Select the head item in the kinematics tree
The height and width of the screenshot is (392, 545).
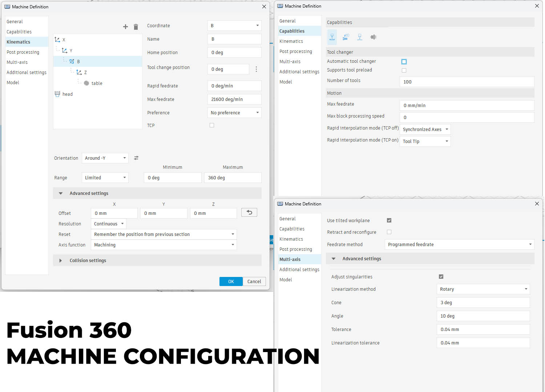[x=67, y=94]
